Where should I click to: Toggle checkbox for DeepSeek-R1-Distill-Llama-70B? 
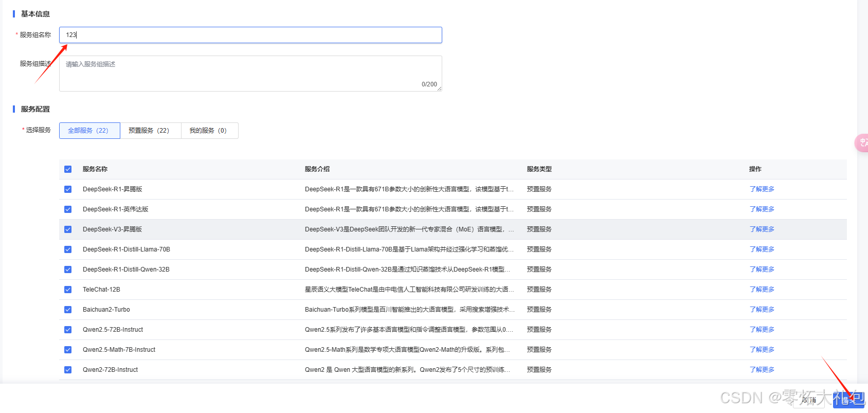coord(68,249)
